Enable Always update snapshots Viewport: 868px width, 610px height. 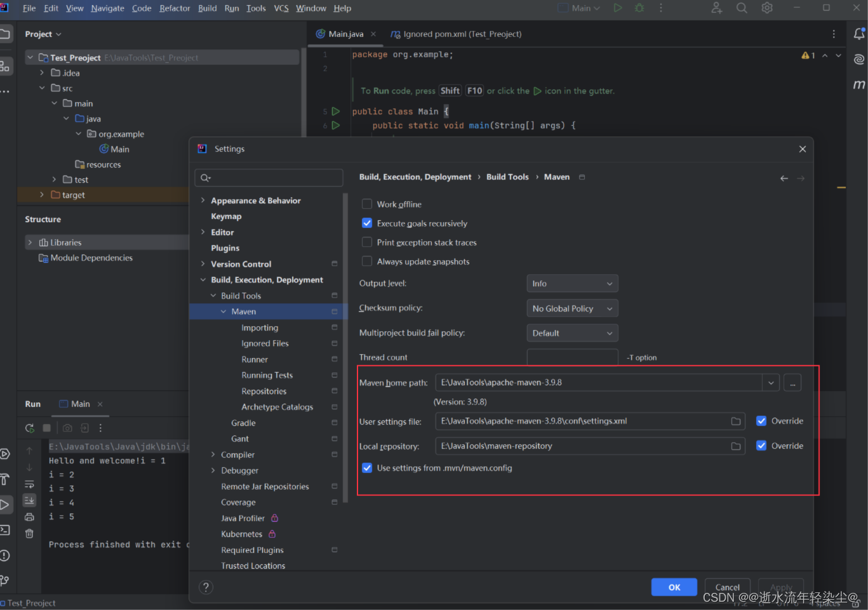367,261
